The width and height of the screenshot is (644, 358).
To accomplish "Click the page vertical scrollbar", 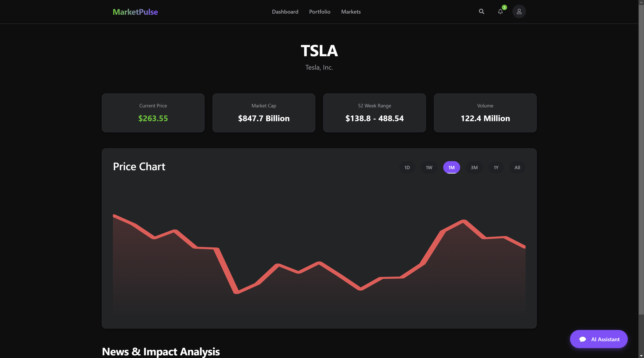I will point(641,160).
